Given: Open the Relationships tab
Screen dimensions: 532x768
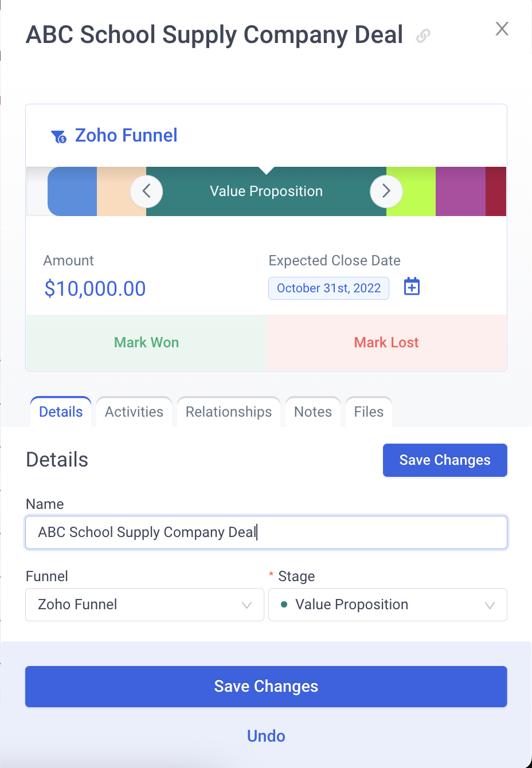Looking at the screenshot, I should point(229,412).
